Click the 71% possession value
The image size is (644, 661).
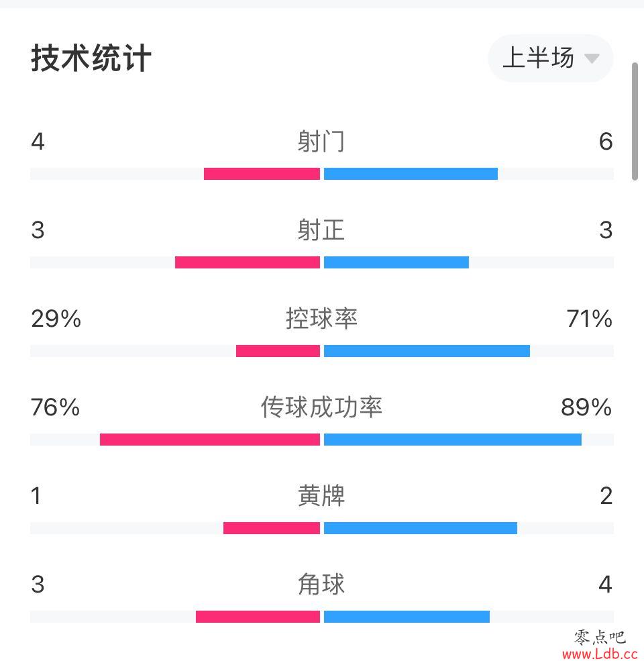click(589, 318)
